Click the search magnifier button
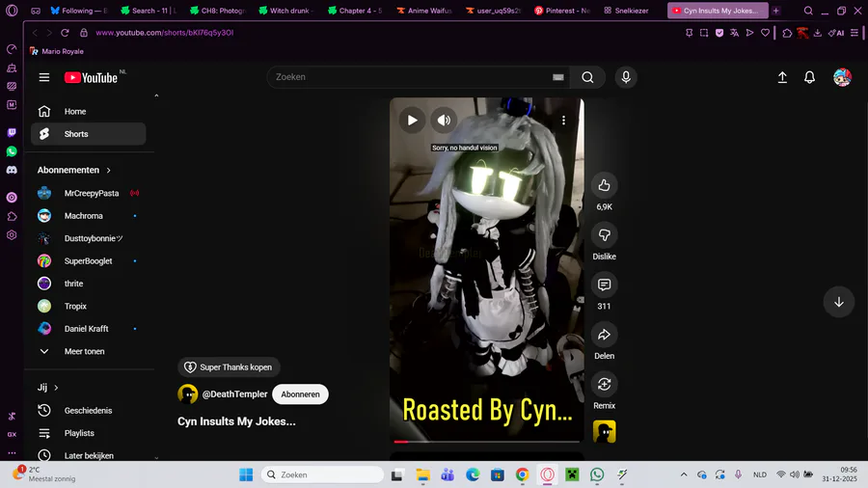 [x=588, y=77]
